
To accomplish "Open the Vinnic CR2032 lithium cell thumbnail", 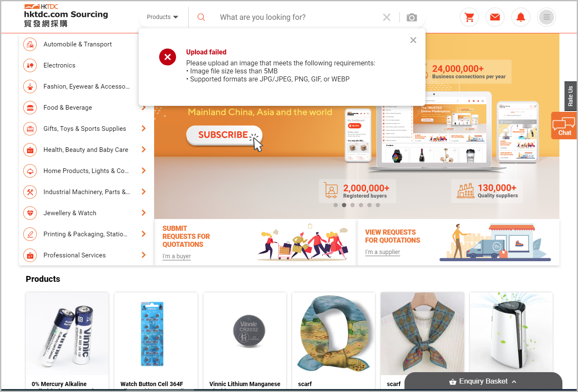I will tap(245, 334).
